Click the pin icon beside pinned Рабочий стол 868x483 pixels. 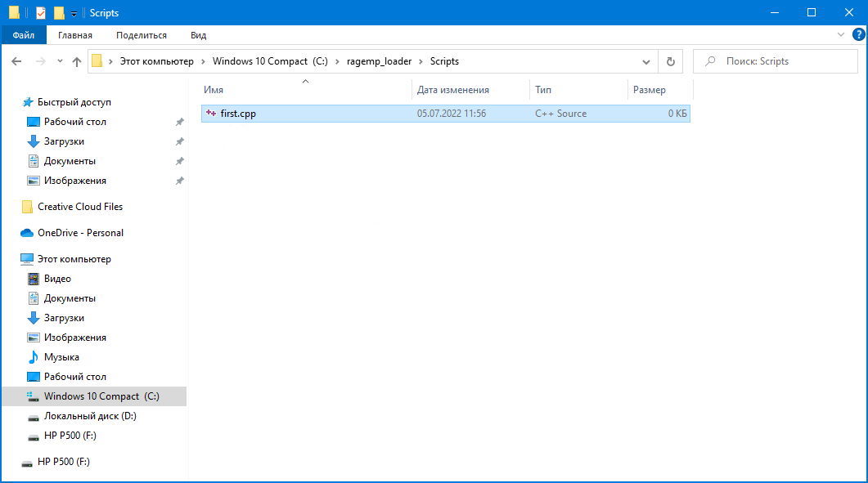[x=179, y=122]
